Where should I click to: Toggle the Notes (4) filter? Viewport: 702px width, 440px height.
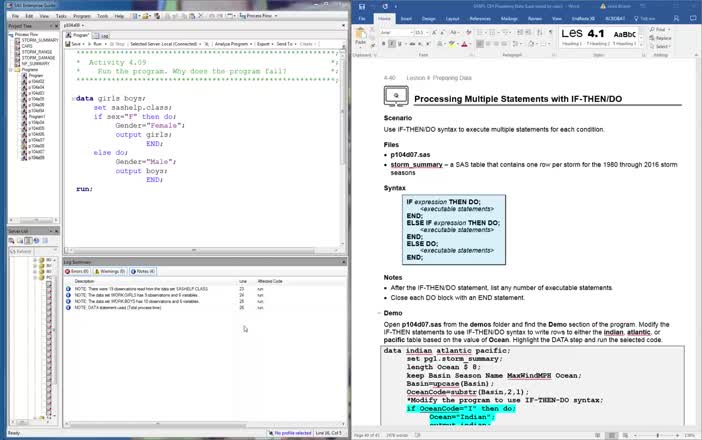click(x=143, y=271)
